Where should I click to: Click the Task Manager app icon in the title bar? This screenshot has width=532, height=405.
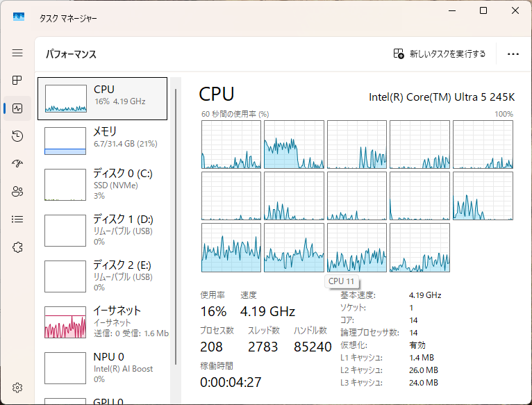19,17
